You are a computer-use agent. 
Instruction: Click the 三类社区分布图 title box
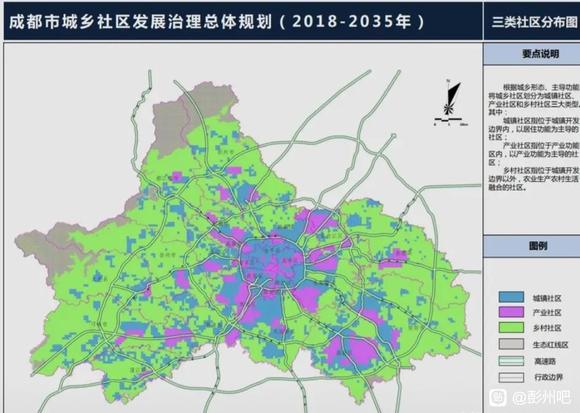point(532,21)
